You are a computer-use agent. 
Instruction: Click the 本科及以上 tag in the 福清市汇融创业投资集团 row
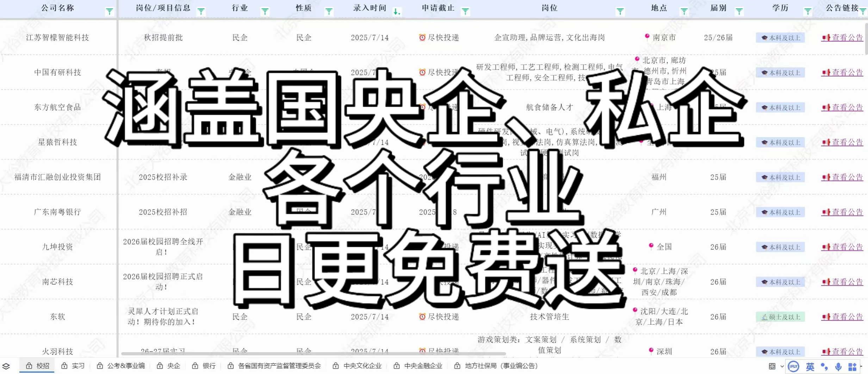[x=780, y=177]
